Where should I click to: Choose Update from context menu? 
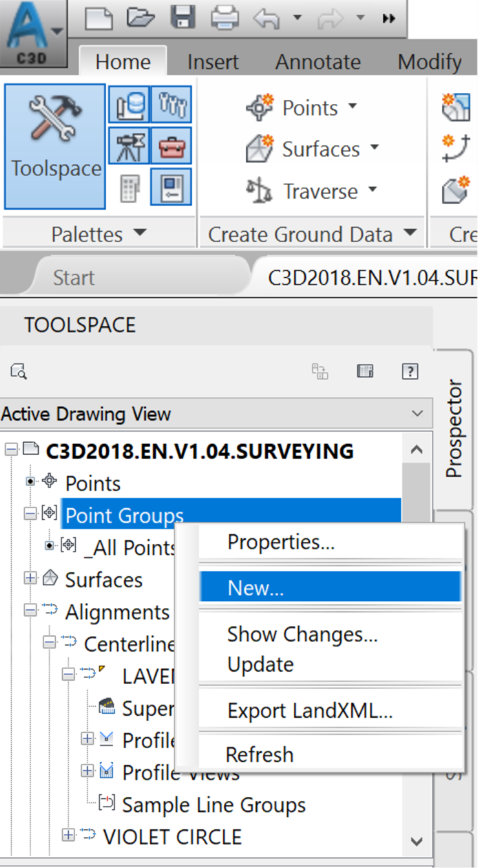[260, 665]
